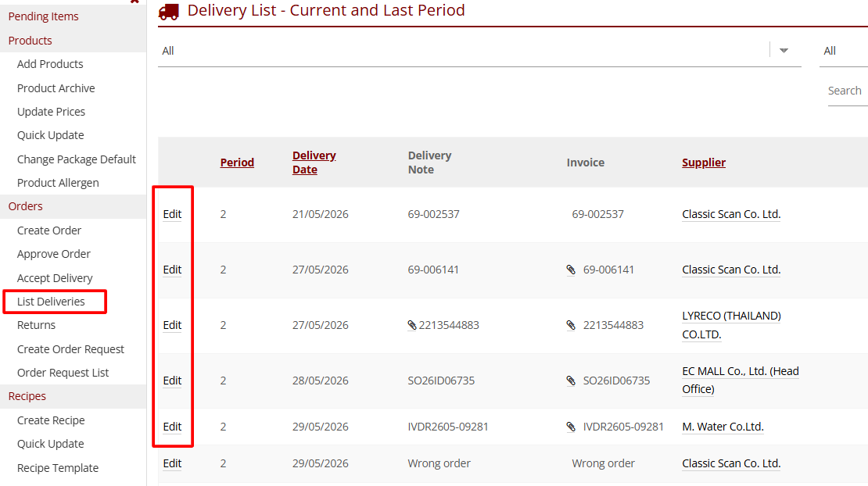Viewport: 868px width, 486px height.
Task: Click paperclip icon next to invoice 2213544883
Action: 571,325
